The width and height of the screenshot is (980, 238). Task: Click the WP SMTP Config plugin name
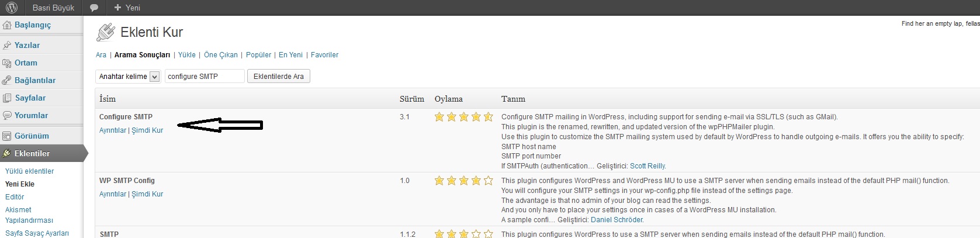tap(127, 181)
